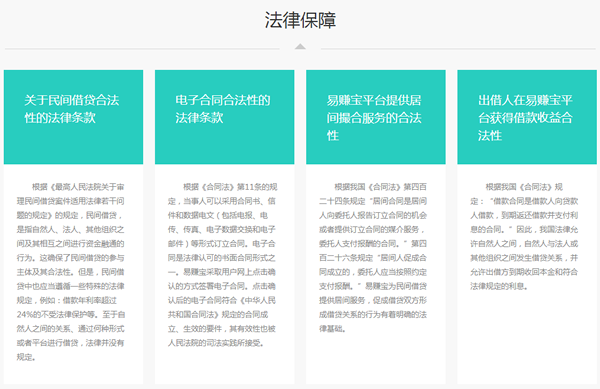Click the paragraph starting 根据我国《合同法》规

524,236
